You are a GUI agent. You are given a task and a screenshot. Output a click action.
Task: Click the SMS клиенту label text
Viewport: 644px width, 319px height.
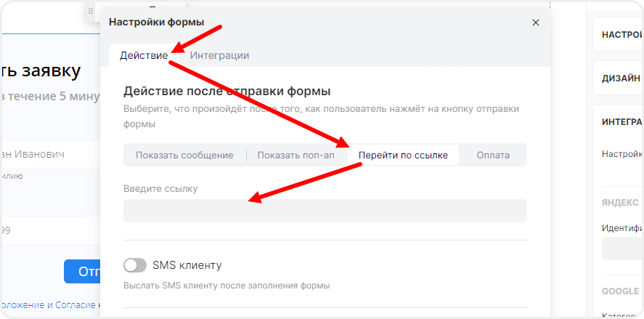(x=187, y=265)
